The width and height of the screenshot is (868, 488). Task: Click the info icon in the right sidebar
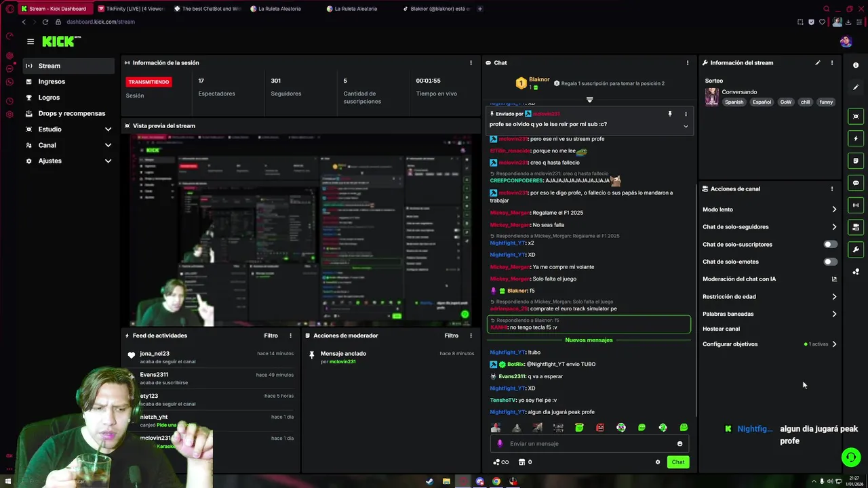pyautogui.click(x=856, y=65)
